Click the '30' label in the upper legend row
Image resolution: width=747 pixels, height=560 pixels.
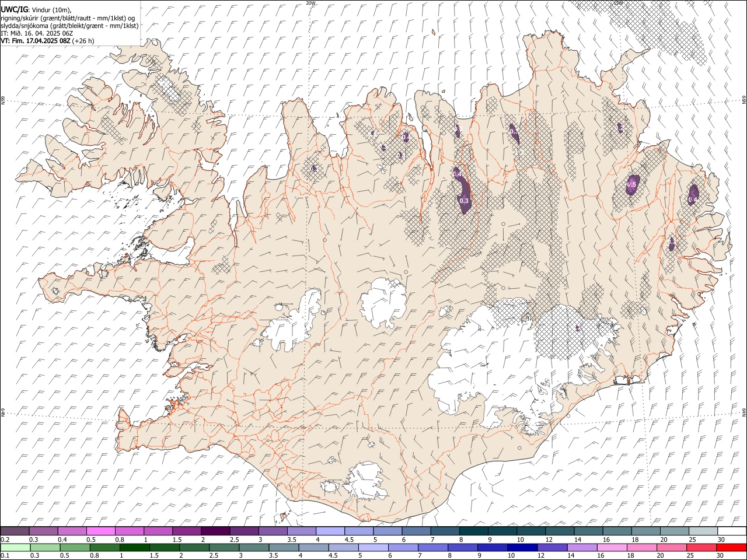[x=721, y=540]
